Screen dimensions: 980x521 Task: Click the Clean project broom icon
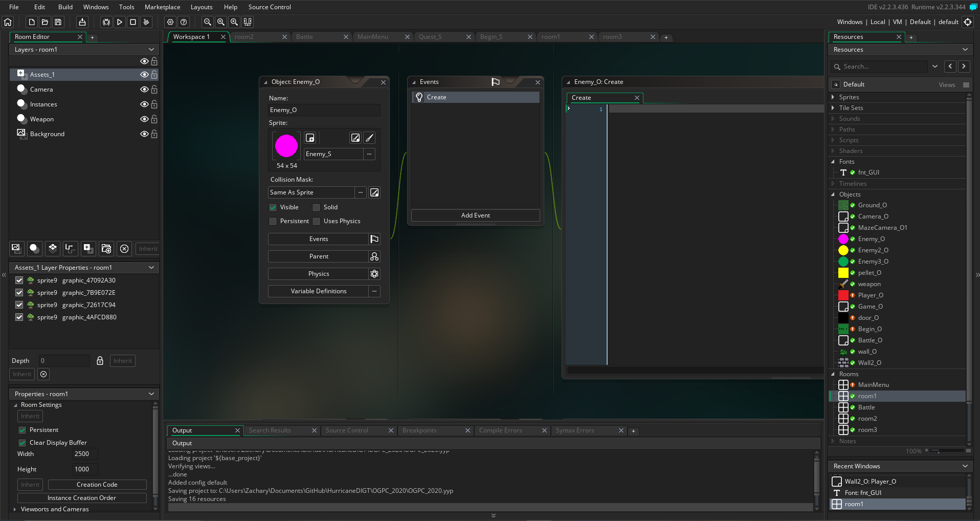click(x=146, y=22)
